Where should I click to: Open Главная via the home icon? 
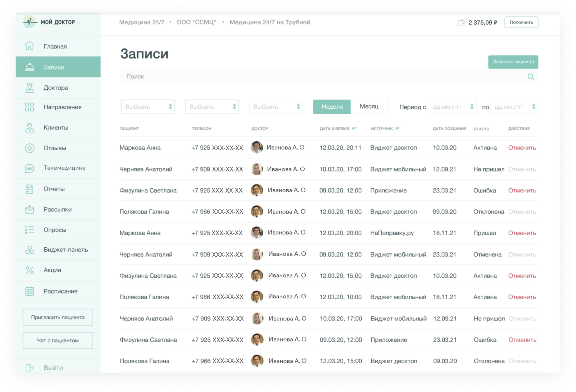click(x=29, y=46)
